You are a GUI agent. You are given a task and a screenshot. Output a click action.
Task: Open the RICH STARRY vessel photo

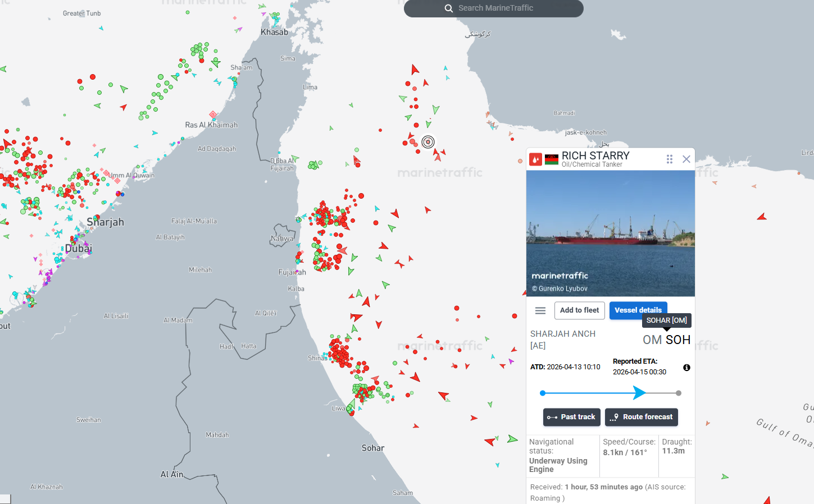click(x=611, y=233)
